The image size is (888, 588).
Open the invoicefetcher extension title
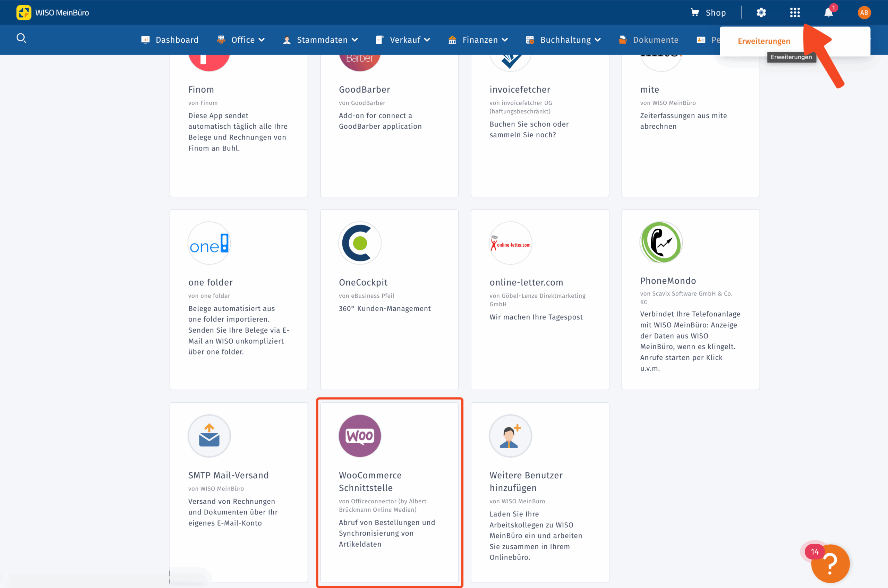[x=520, y=90]
